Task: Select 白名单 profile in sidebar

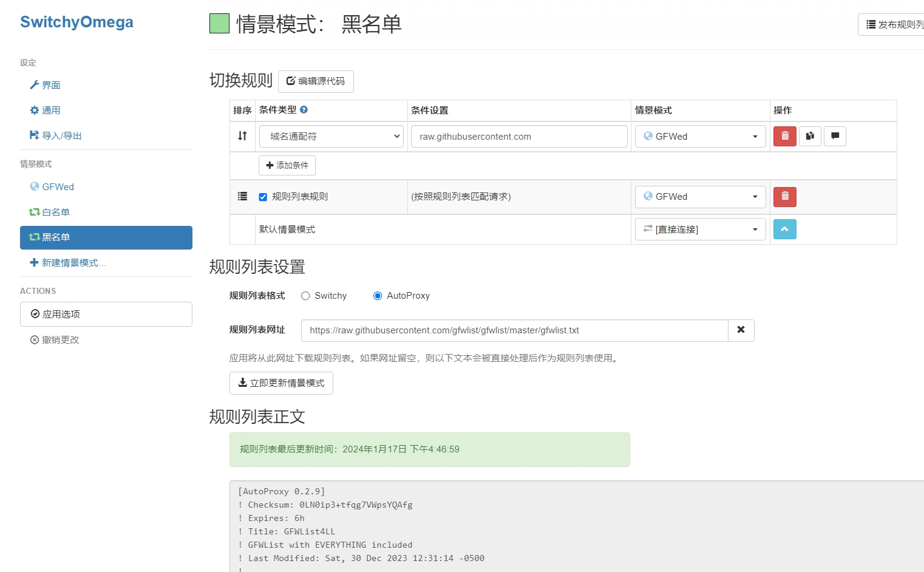Action: [49, 212]
